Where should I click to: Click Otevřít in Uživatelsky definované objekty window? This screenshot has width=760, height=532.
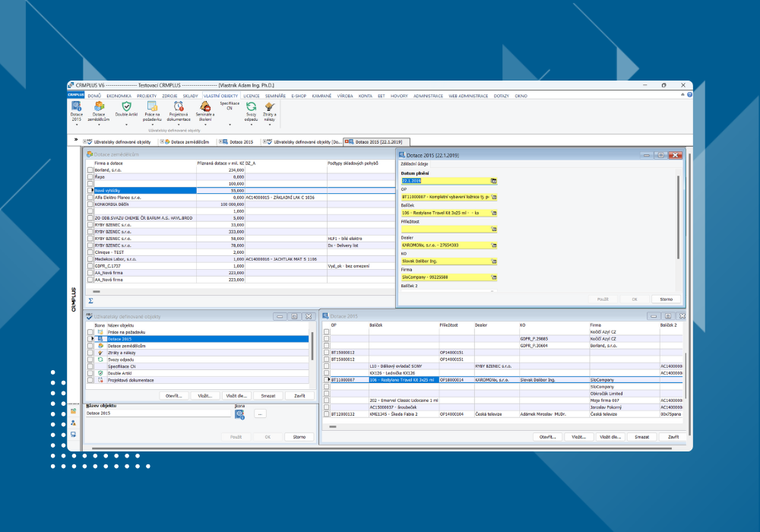click(173, 396)
